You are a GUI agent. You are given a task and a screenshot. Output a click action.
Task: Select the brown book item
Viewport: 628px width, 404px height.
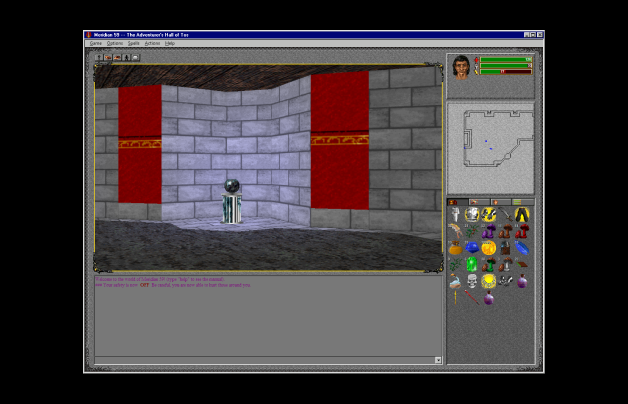coord(522,265)
